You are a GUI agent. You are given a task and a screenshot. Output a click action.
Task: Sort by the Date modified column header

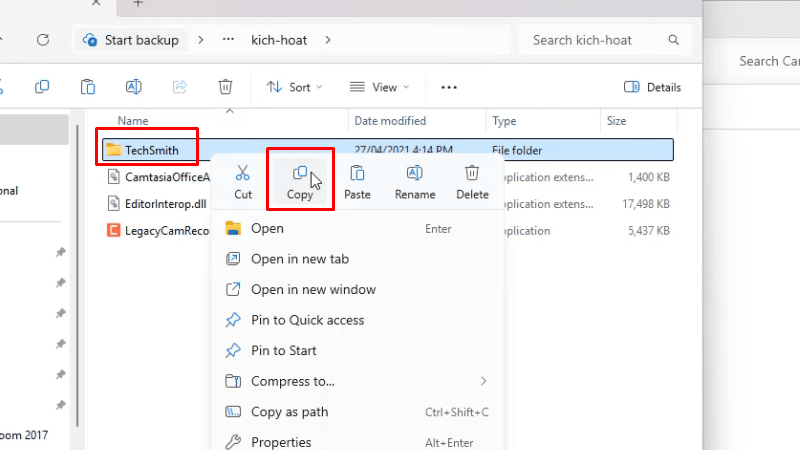pos(389,121)
